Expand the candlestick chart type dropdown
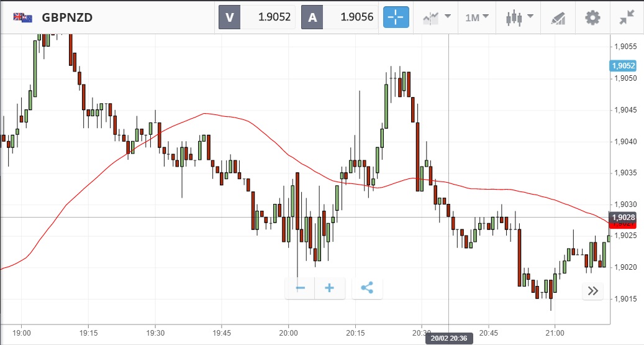 [519, 17]
